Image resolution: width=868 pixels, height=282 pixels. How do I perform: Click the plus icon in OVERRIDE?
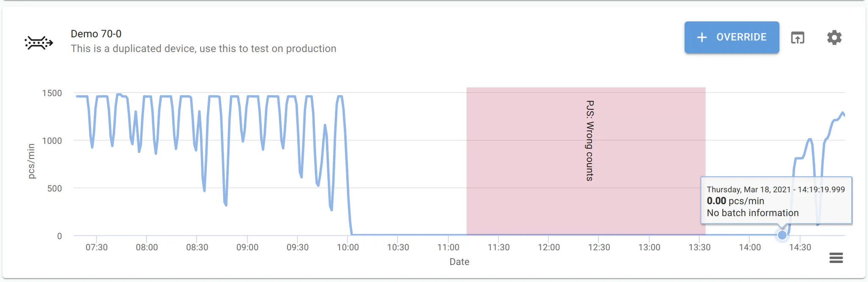coord(702,37)
